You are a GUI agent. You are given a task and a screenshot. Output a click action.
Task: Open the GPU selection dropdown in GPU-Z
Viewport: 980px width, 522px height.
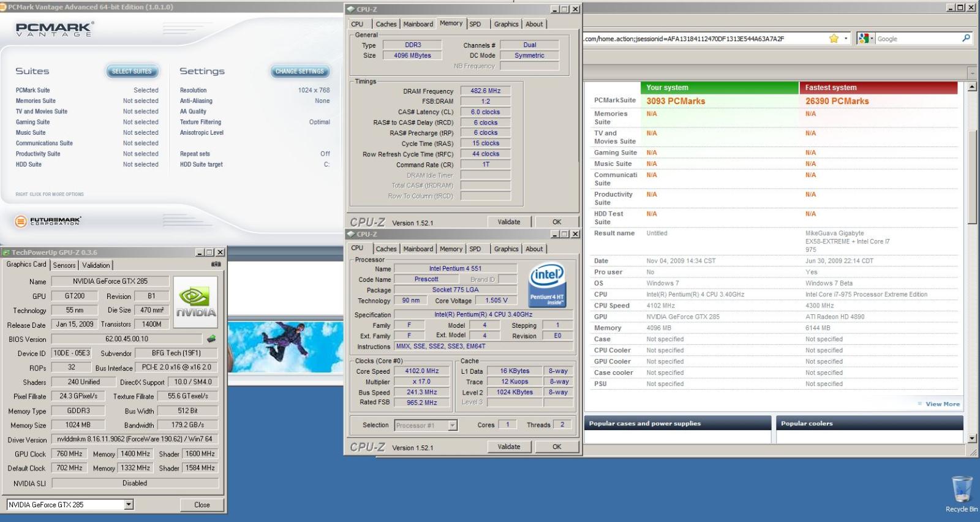click(x=129, y=505)
